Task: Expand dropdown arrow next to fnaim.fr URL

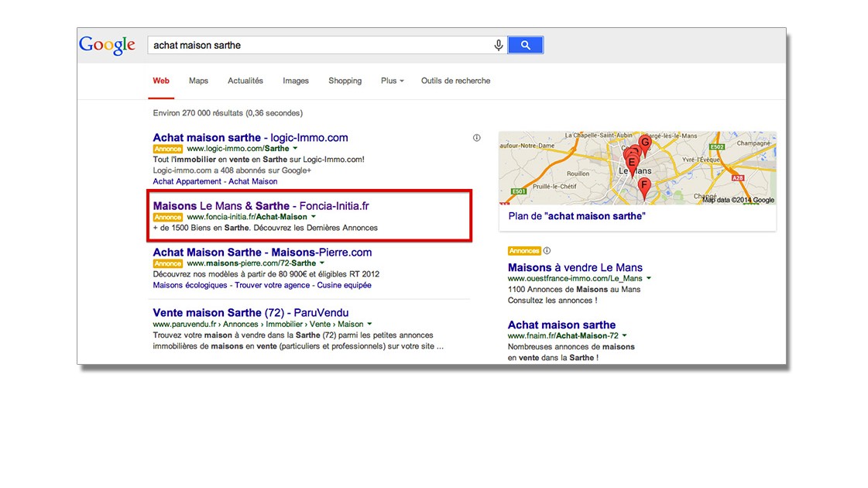Action: point(624,335)
